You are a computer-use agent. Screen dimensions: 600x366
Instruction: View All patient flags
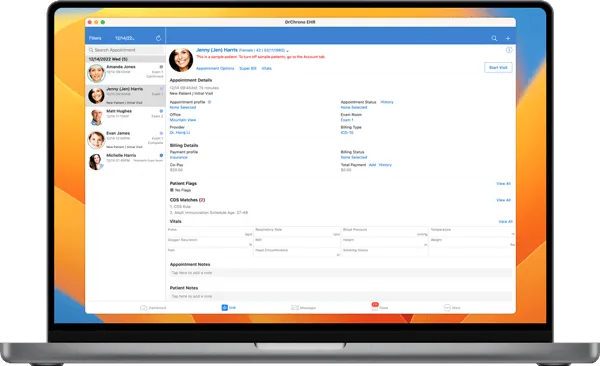[x=504, y=183]
